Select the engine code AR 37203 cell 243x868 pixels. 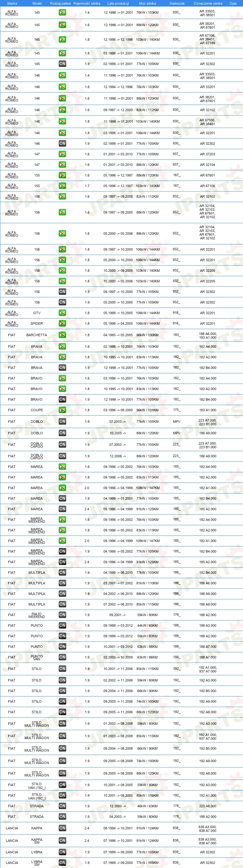click(x=207, y=154)
